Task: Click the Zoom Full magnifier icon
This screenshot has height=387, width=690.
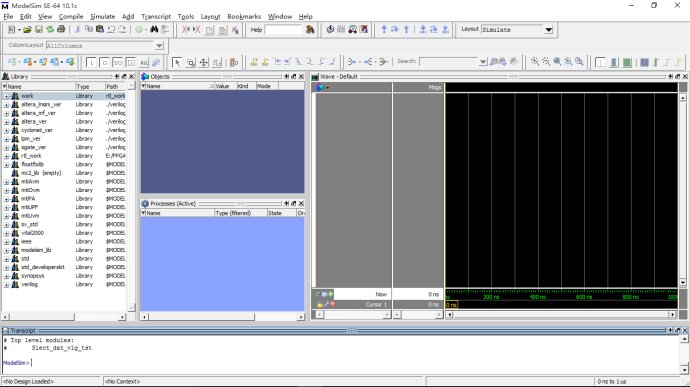Action: click(x=557, y=62)
